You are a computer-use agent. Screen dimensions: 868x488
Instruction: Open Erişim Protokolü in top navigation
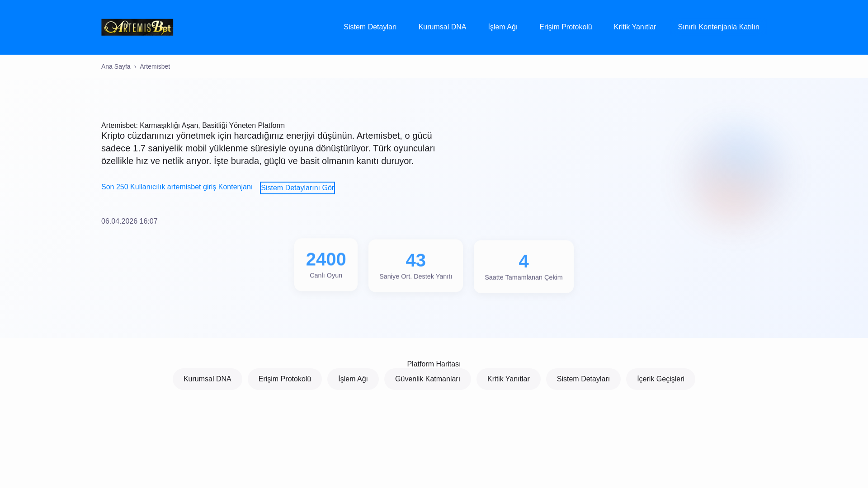coord(566,27)
